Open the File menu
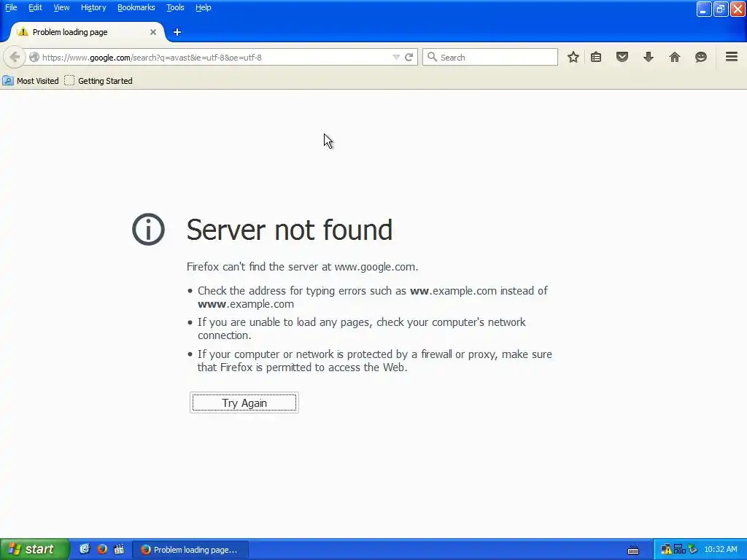Viewport: 747px width, 560px height. (11, 7)
